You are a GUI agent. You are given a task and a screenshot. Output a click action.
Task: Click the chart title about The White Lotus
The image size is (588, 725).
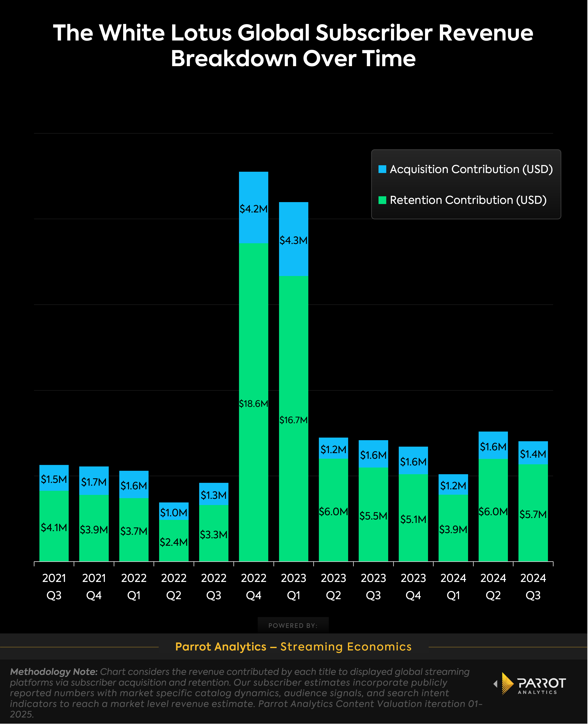(293, 46)
